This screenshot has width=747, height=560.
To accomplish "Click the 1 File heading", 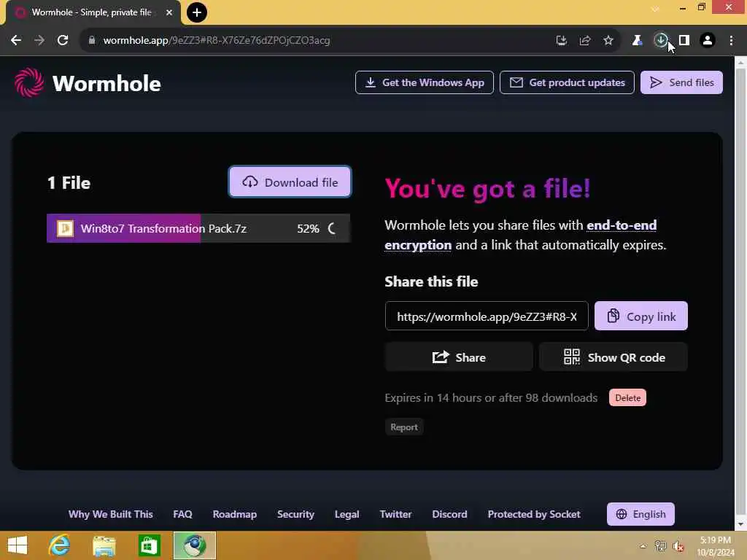I will (x=69, y=183).
